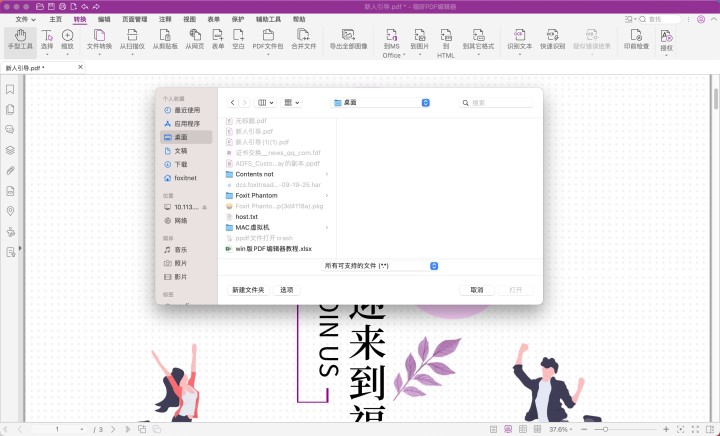The width and height of the screenshot is (720, 436).
Task: Switch to the 编辑 ribbon tab
Action: click(x=104, y=18)
